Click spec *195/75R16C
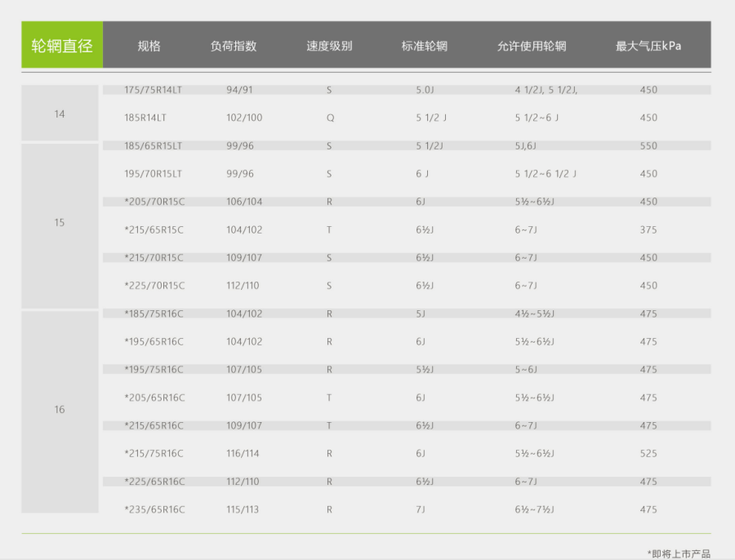 pyautogui.click(x=154, y=369)
